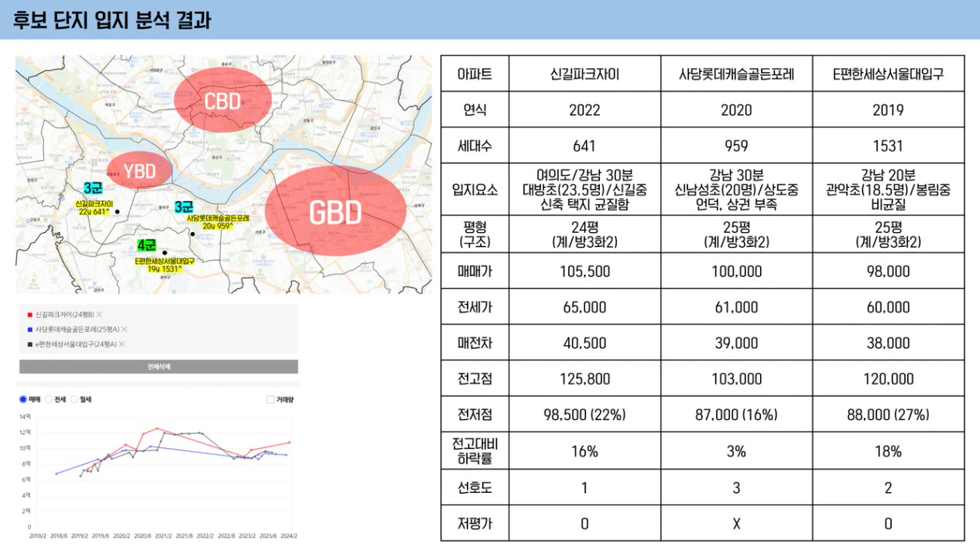Click the 1531 cell in 세대수 row

click(x=888, y=145)
